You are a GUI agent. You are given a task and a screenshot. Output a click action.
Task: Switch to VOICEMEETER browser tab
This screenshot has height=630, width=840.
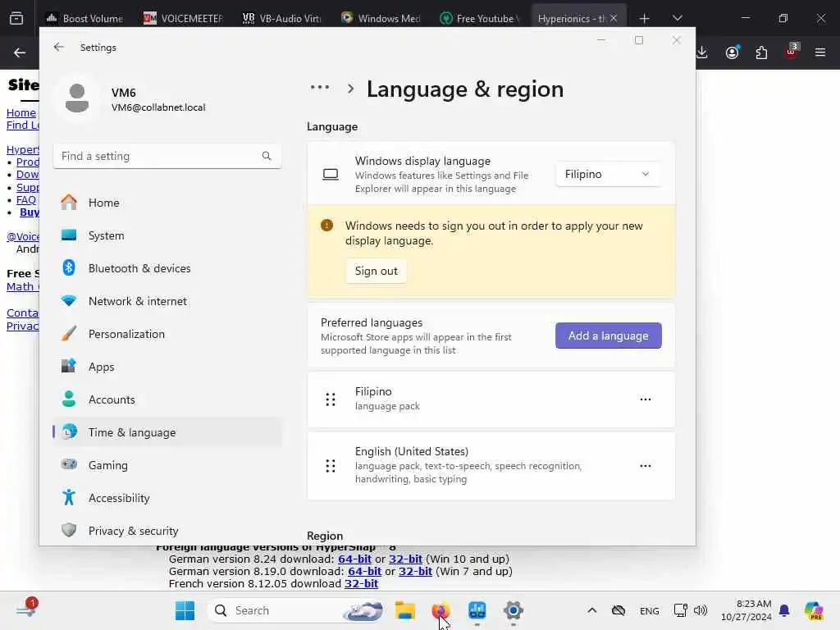(x=183, y=18)
